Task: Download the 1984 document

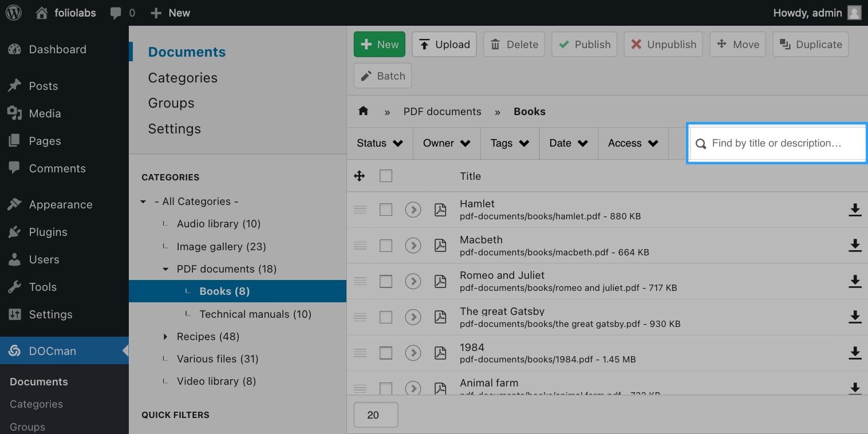Action: tap(855, 353)
